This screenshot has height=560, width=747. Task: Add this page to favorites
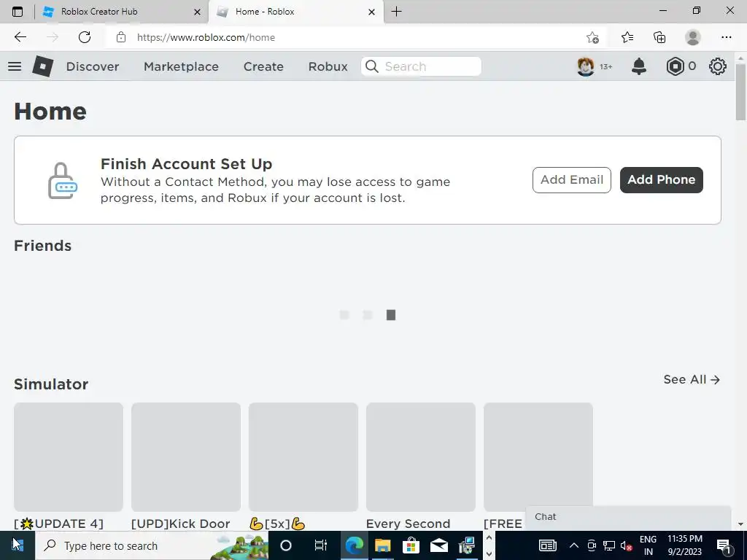(592, 37)
